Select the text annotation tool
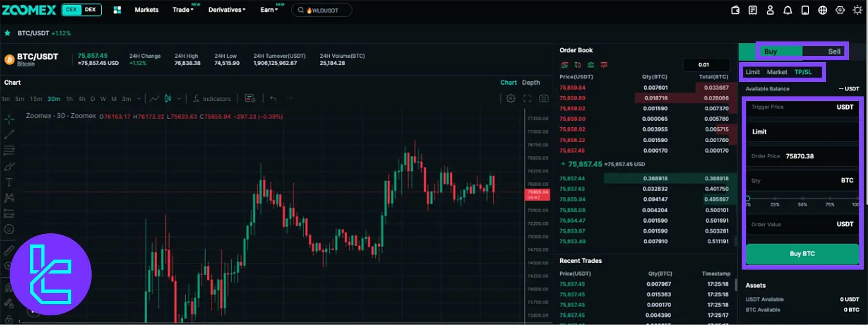This screenshot has height=325, width=868. (9, 182)
